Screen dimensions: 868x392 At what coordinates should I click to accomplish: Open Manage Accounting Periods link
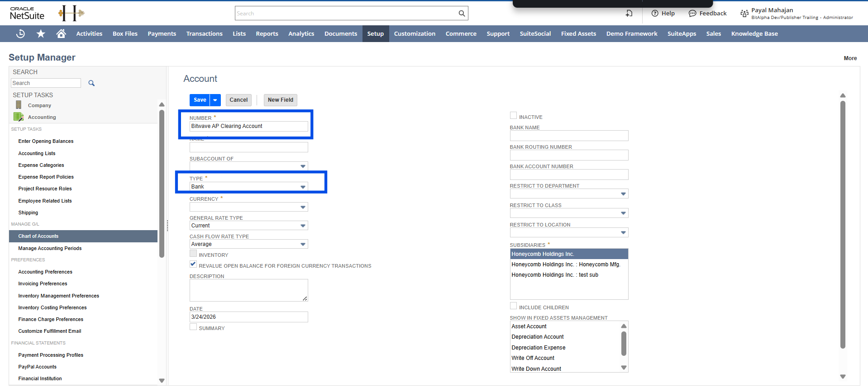pos(50,248)
